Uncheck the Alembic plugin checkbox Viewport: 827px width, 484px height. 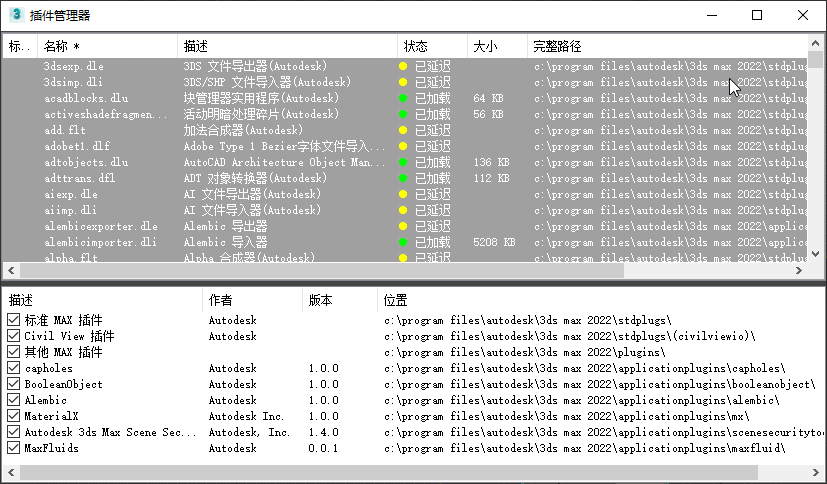(14, 400)
